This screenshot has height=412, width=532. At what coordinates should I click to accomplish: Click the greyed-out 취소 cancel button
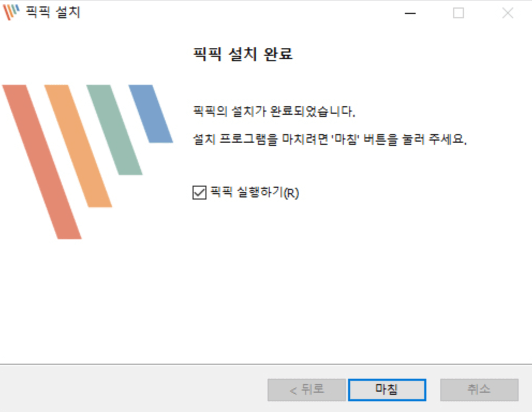point(479,389)
